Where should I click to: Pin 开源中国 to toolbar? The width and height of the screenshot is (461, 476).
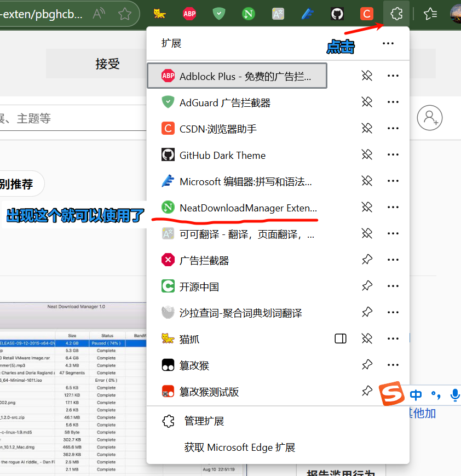[367, 286]
